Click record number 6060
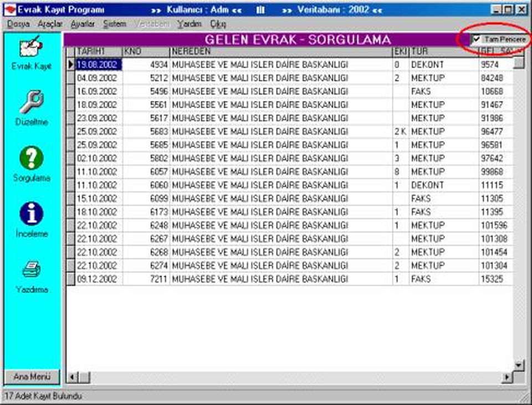The image size is (532, 405). [x=146, y=185]
